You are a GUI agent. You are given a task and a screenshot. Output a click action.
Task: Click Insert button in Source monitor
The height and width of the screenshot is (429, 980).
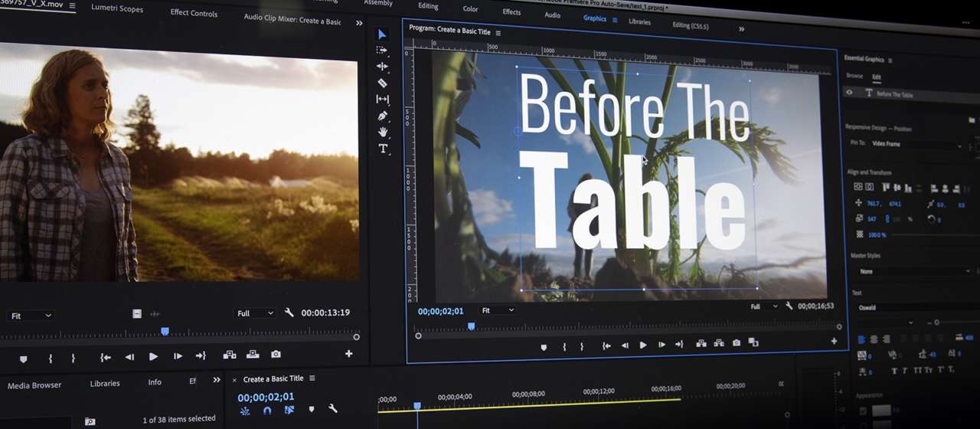[x=229, y=355]
